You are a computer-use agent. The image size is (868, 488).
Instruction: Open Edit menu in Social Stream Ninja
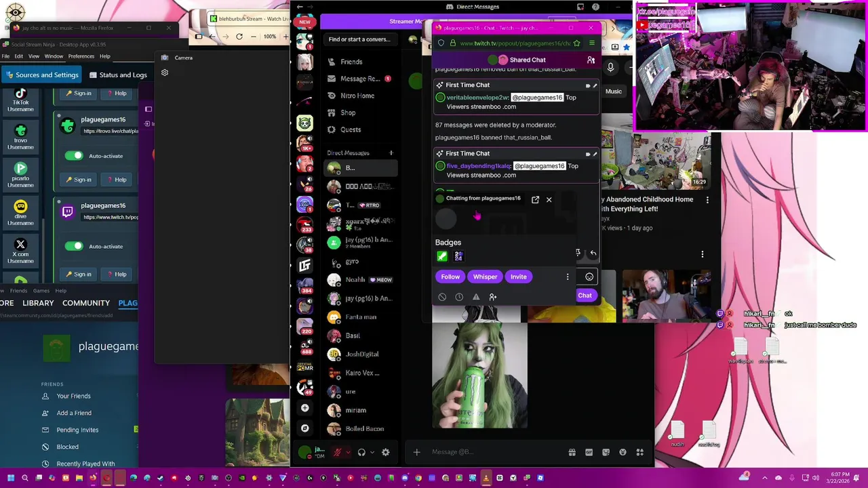pos(19,56)
